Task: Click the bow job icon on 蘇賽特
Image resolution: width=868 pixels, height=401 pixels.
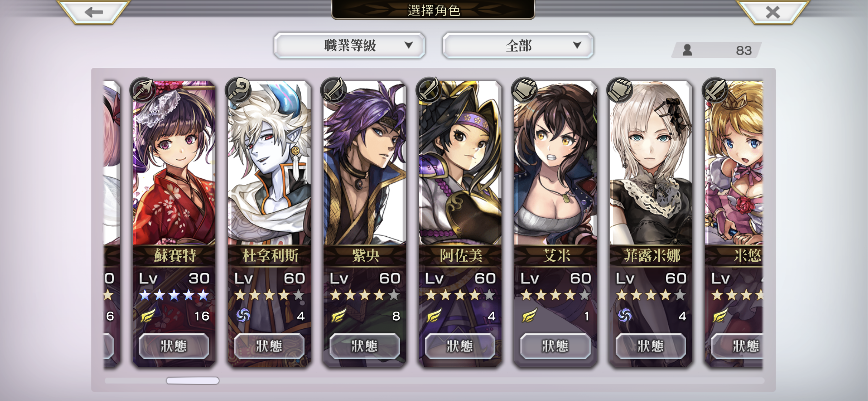Action: [142, 90]
